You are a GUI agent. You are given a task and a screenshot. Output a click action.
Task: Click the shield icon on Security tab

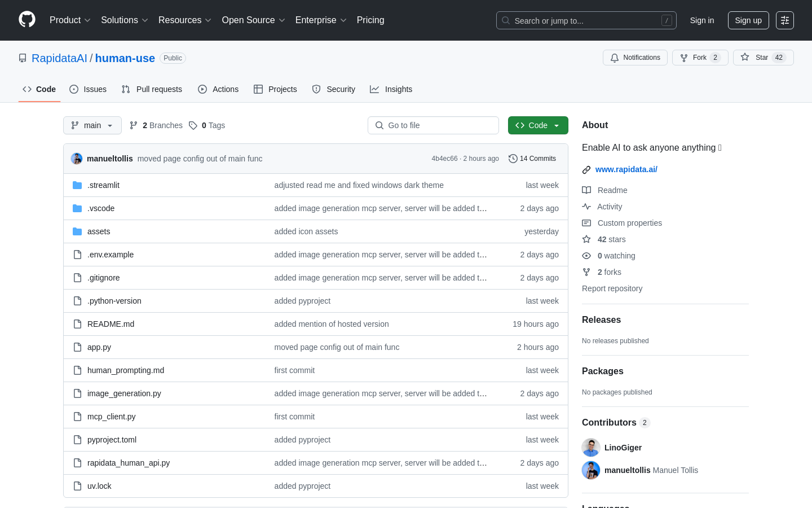(316, 89)
